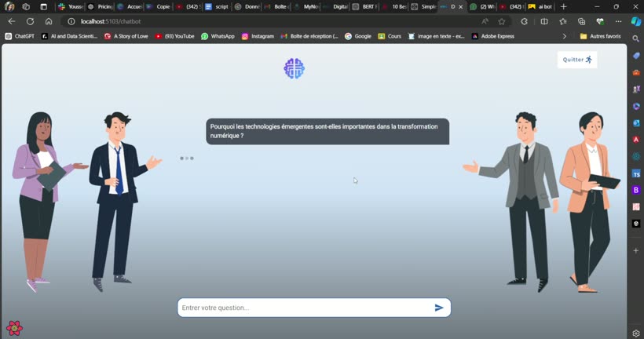The height and width of the screenshot is (339, 644).
Task: Open the sidebar search icon
Action: (x=636, y=38)
